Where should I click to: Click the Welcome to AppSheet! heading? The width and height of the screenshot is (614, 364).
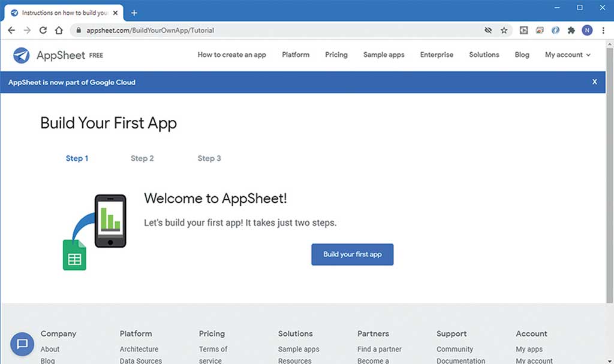point(215,198)
